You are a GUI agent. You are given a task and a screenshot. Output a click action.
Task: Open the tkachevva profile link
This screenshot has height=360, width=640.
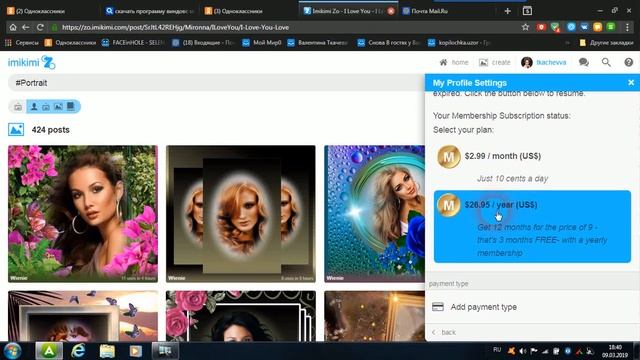pyautogui.click(x=544, y=62)
